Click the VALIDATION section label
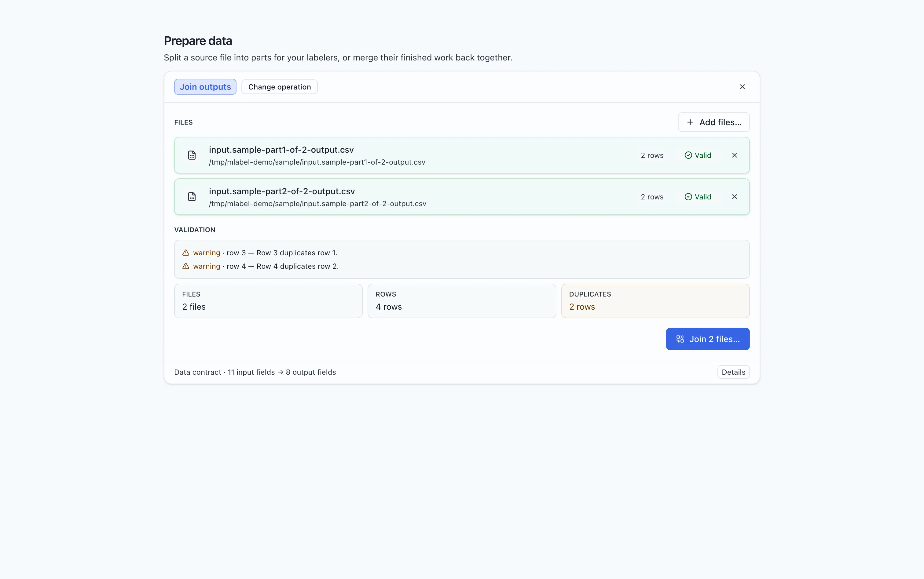This screenshot has width=924, height=579. click(x=195, y=230)
